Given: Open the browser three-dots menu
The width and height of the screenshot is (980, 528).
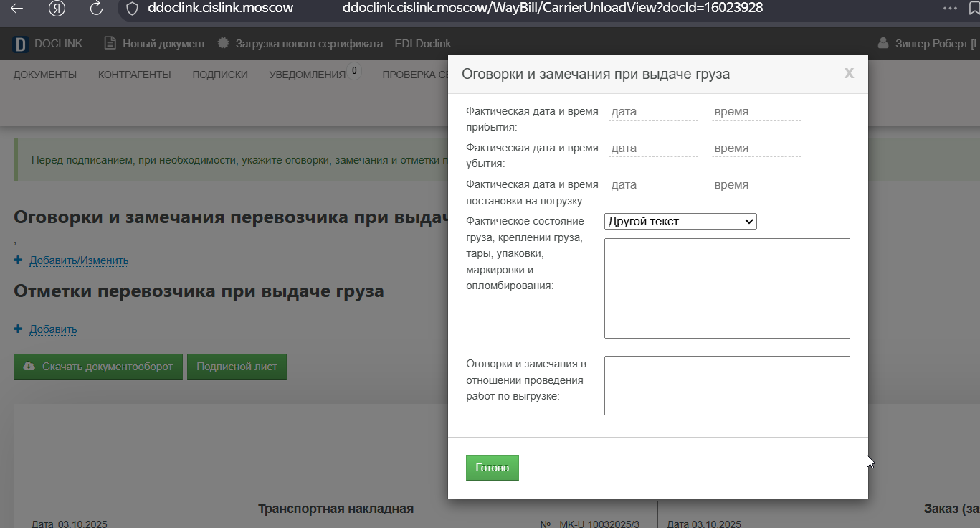Looking at the screenshot, I should (951, 9).
